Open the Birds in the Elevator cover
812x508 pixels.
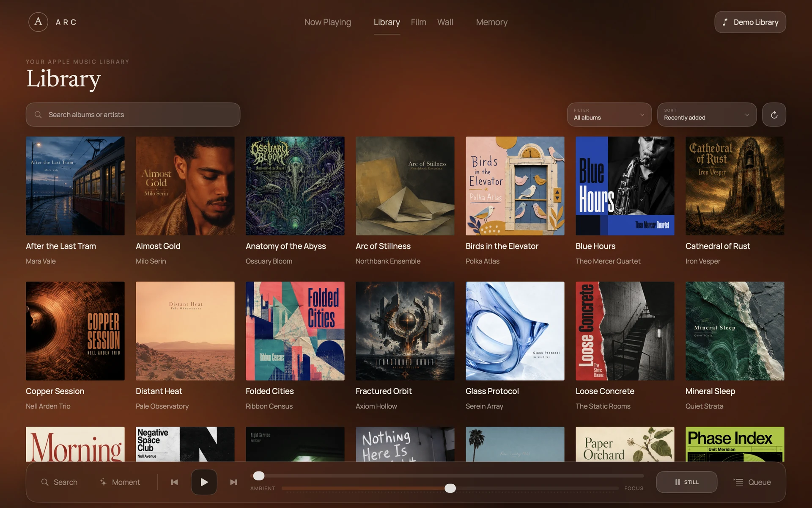click(515, 186)
